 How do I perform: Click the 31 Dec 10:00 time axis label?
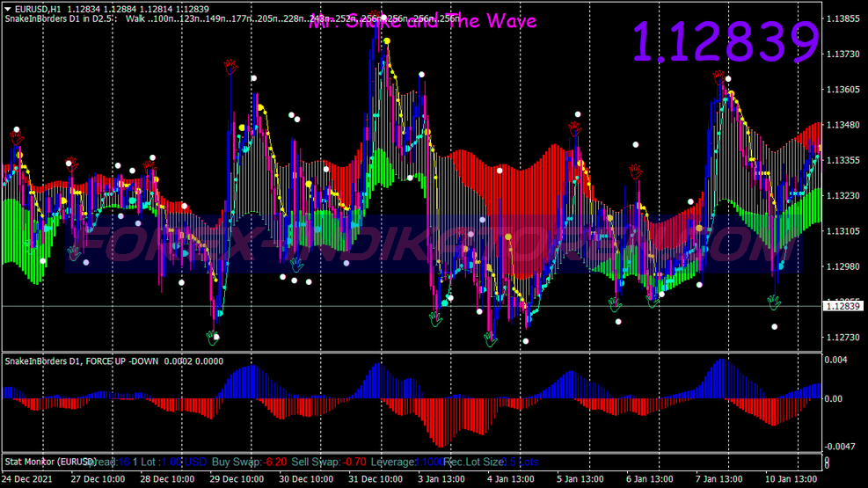tap(376, 480)
